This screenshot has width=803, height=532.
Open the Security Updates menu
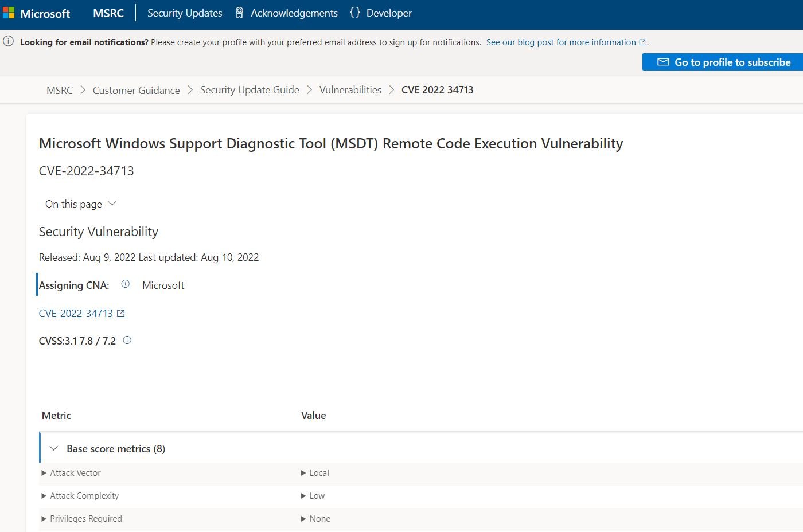[185, 13]
